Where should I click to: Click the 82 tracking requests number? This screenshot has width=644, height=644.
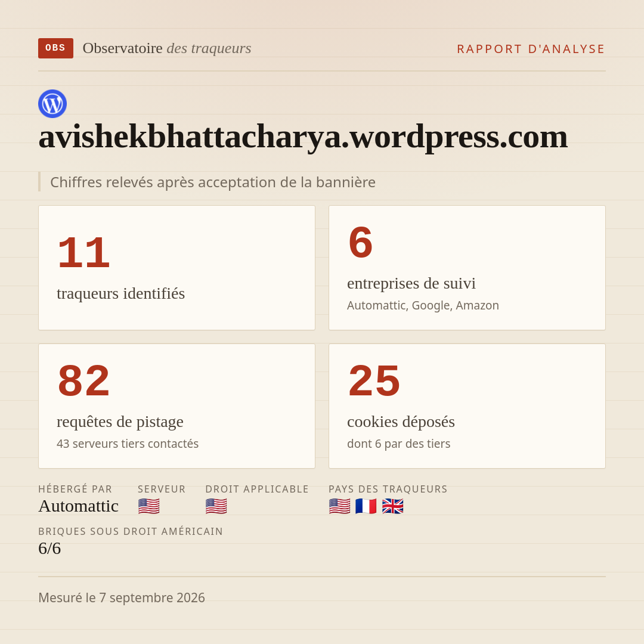(84, 380)
